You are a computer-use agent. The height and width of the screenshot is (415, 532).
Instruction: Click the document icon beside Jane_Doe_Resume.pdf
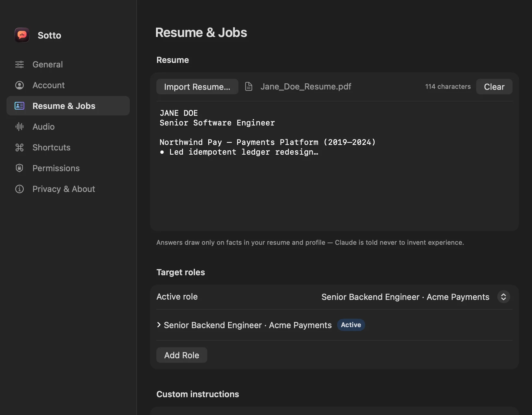(x=249, y=87)
